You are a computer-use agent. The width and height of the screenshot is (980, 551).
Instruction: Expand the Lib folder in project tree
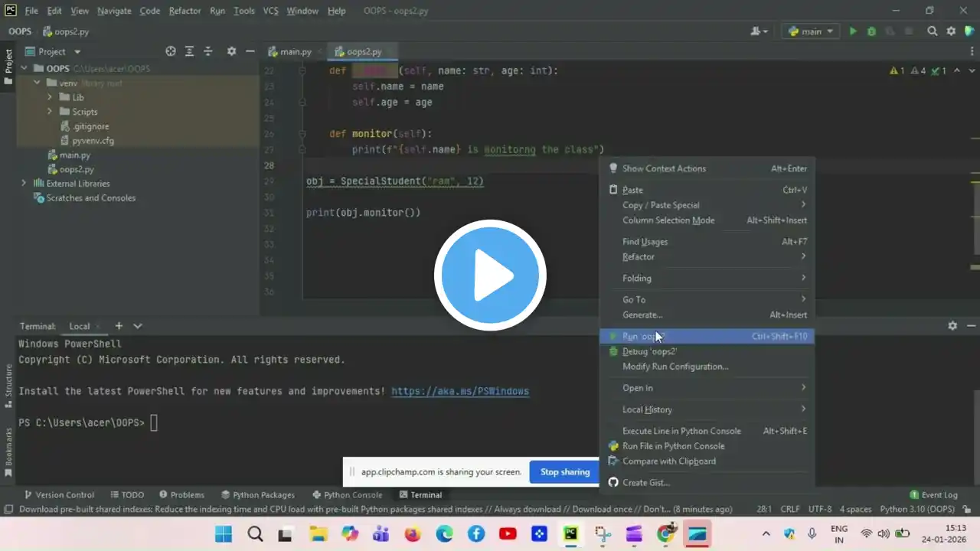pyautogui.click(x=50, y=97)
